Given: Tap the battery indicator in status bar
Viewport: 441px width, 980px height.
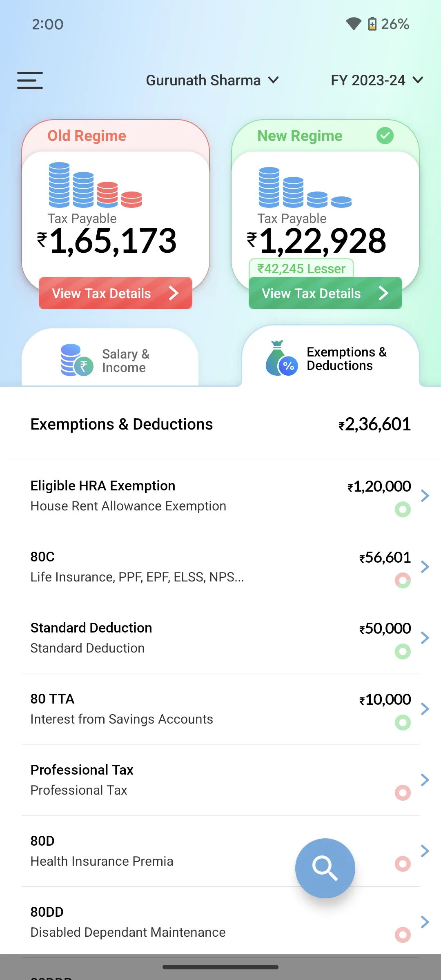Looking at the screenshot, I should (372, 24).
